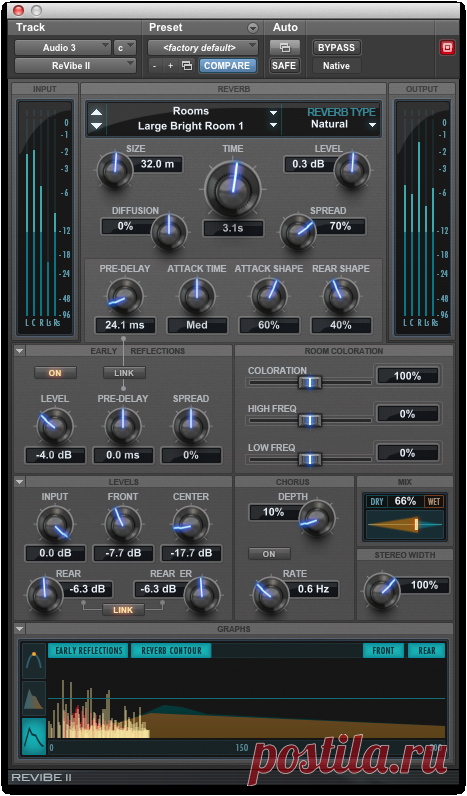Image resolution: width=467 pixels, height=796 pixels.
Task: Open the ReVibe II plug-in selector
Action: pos(75,65)
